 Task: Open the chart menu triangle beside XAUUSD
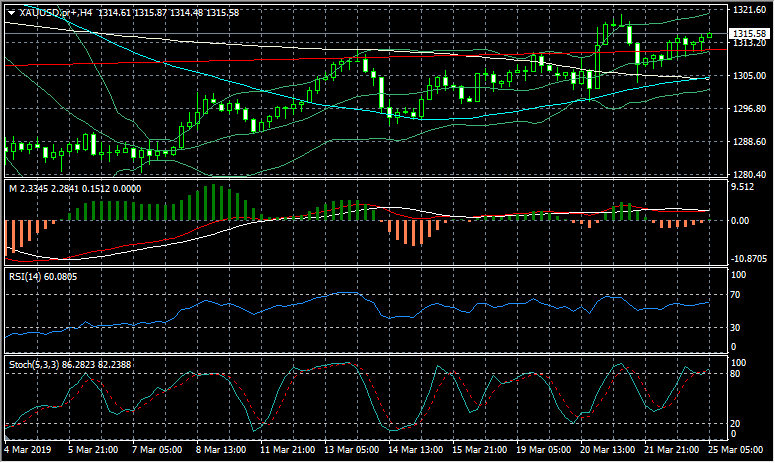point(11,13)
